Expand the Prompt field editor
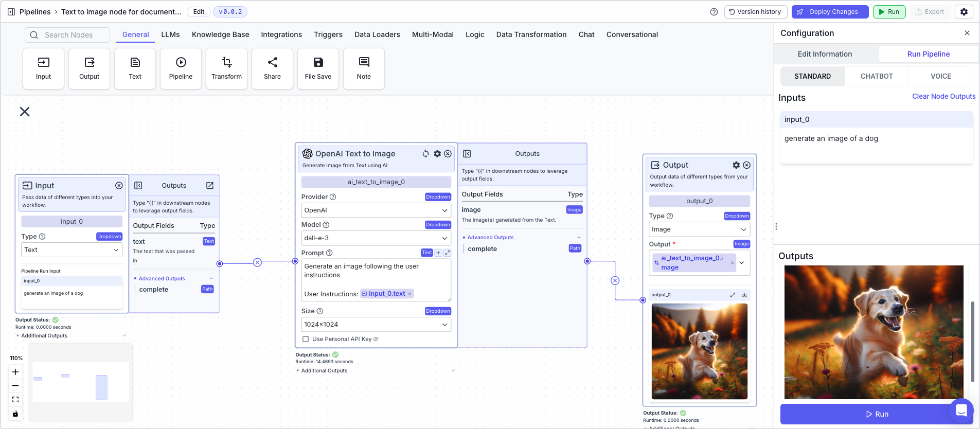The image size is (980, 429). tap(448, 253)
